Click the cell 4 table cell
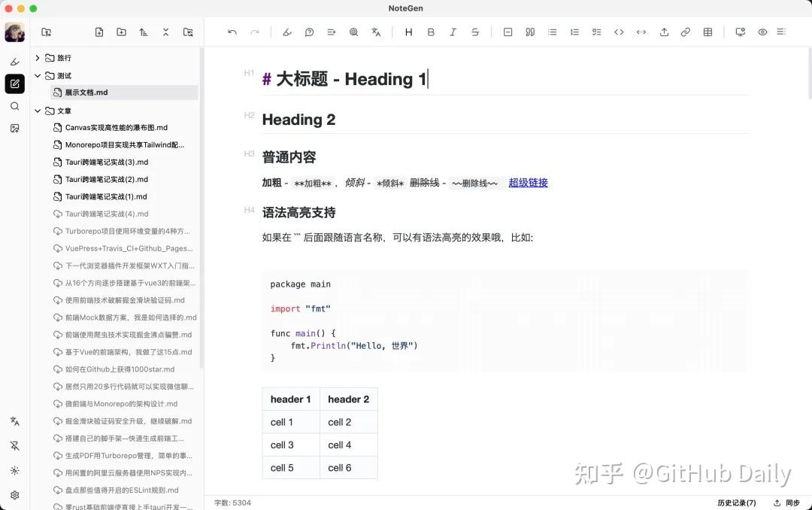 click(349, 445)
